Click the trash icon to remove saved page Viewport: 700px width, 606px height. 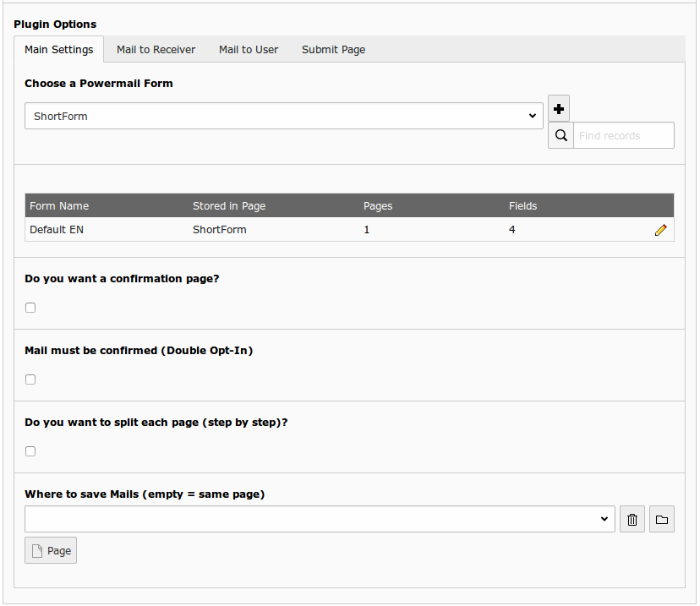(x=632, y=520)
